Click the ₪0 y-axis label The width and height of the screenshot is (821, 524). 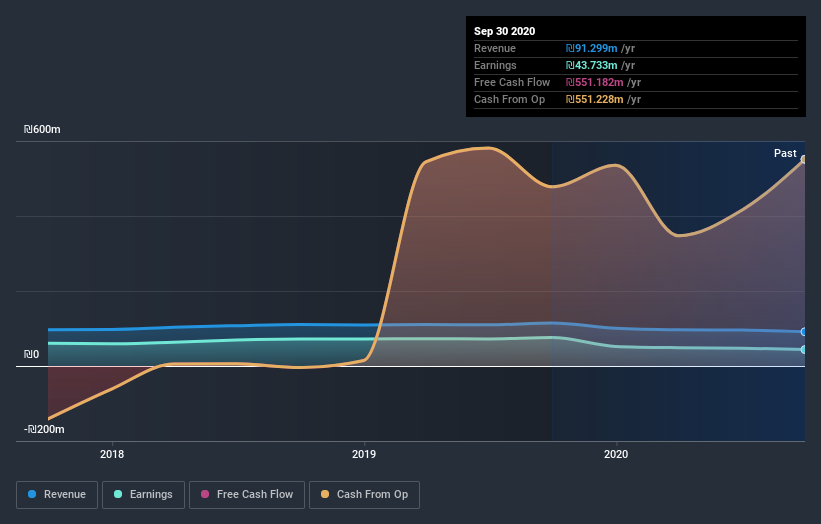31,354
